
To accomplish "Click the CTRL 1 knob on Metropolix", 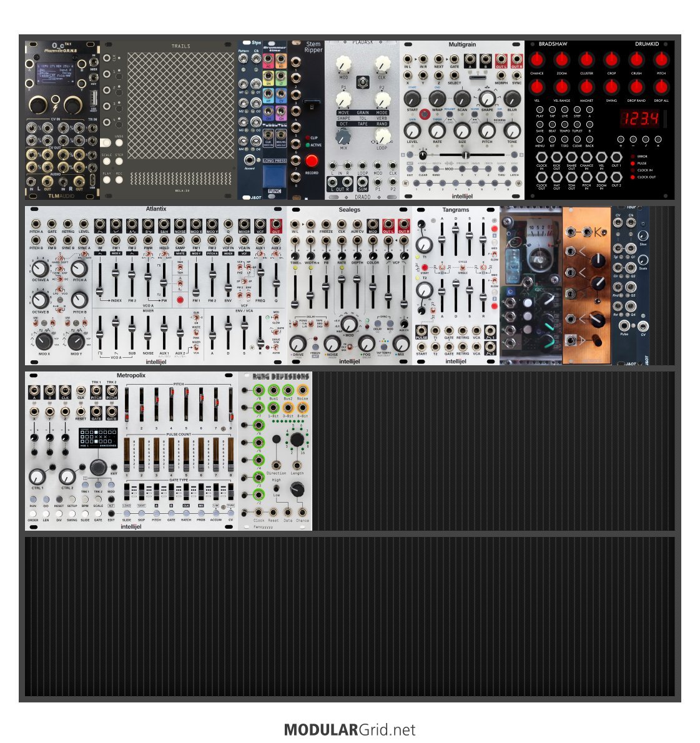I will 37,476.
